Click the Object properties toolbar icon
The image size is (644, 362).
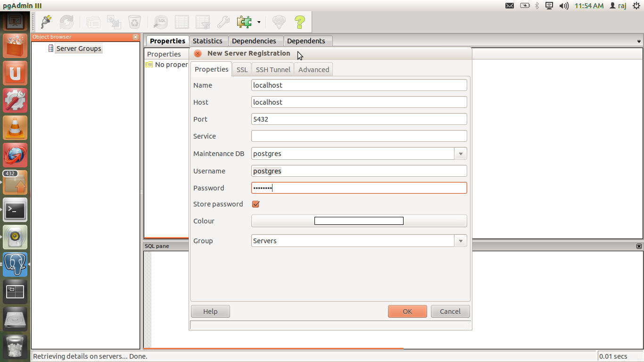93,22
